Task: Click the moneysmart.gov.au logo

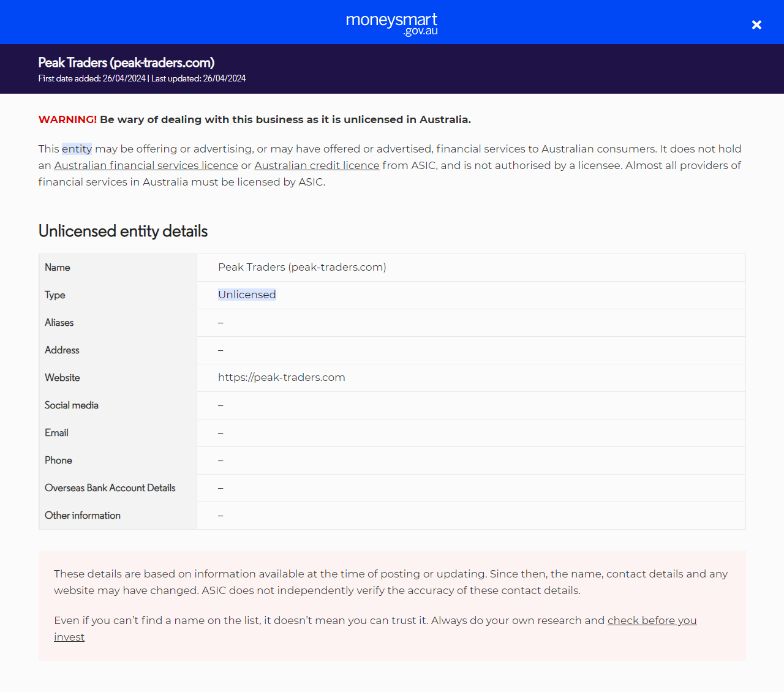Action: (x=392, y=23)
